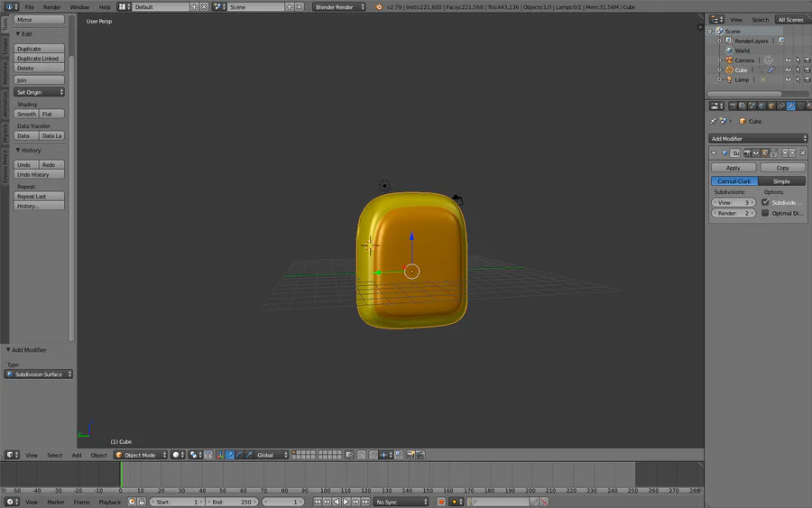Open the Constraints properties chain tab
Screen dimensions: 812x508
tap(781, 106)
